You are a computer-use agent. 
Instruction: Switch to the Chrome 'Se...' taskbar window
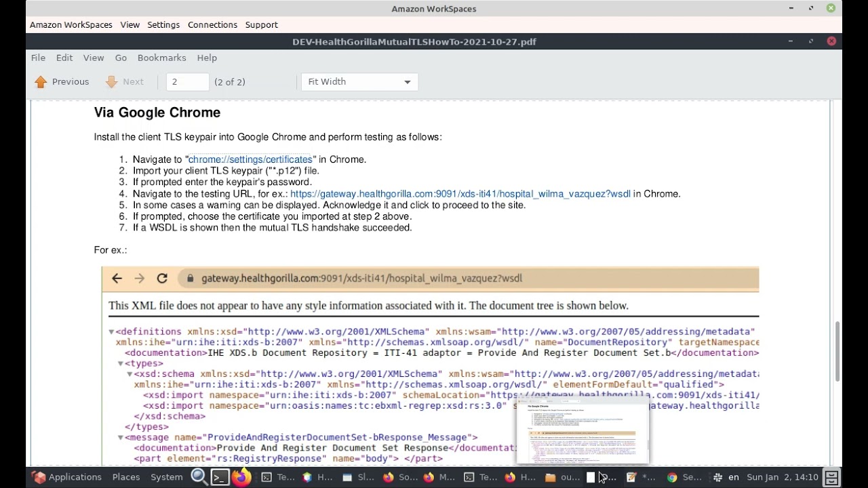(x=684, y=477)
